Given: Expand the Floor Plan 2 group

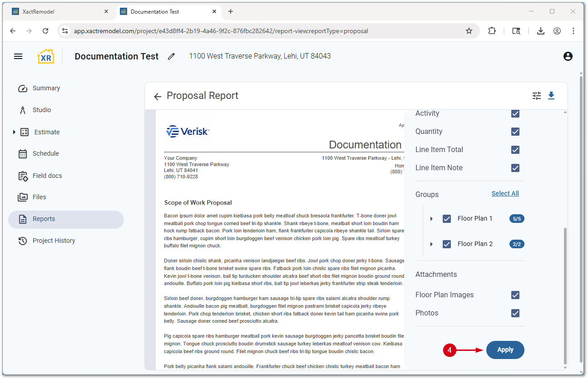Looking at the screenshot, I should click(431, 244).
